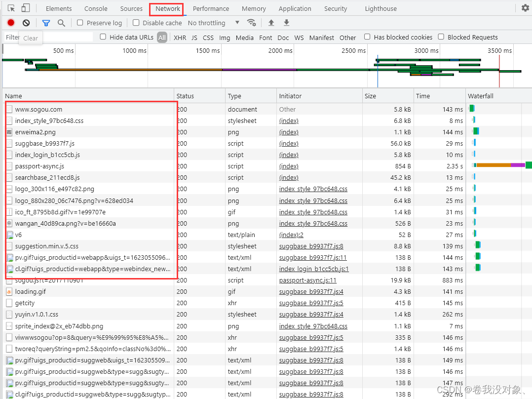
Task: Switch to the Console tab
Action: [x=96, y=8]
